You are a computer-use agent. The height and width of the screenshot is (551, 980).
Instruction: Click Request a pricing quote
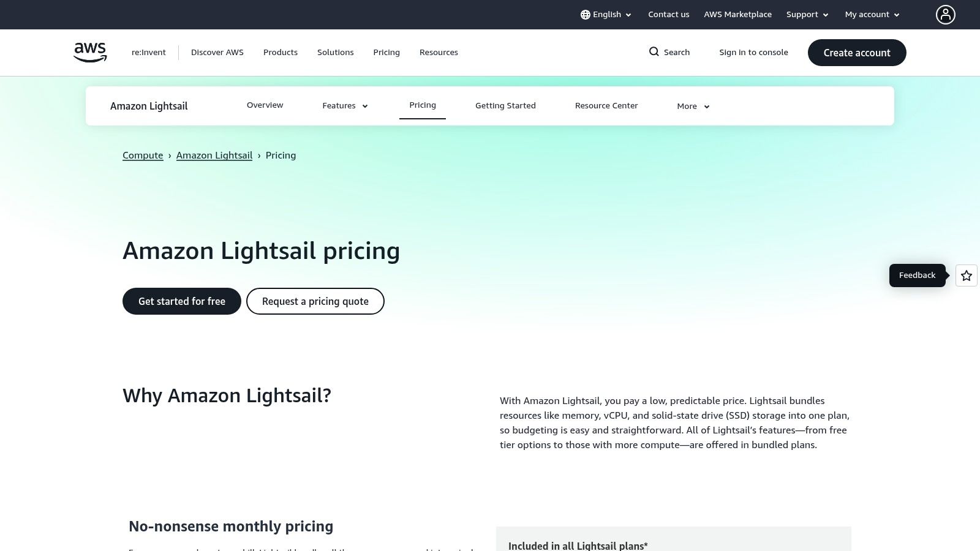[x=315, y=301]
